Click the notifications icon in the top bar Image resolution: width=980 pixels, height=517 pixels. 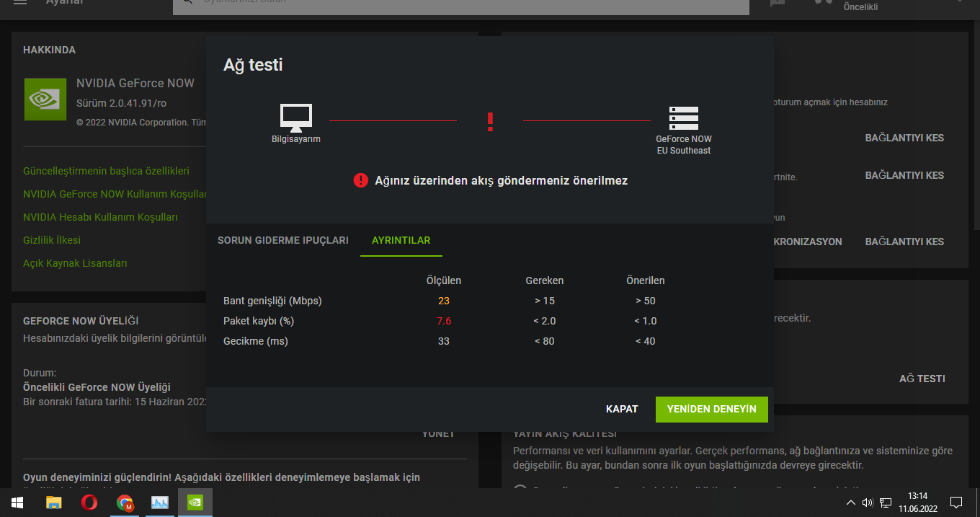coord(778,3)
